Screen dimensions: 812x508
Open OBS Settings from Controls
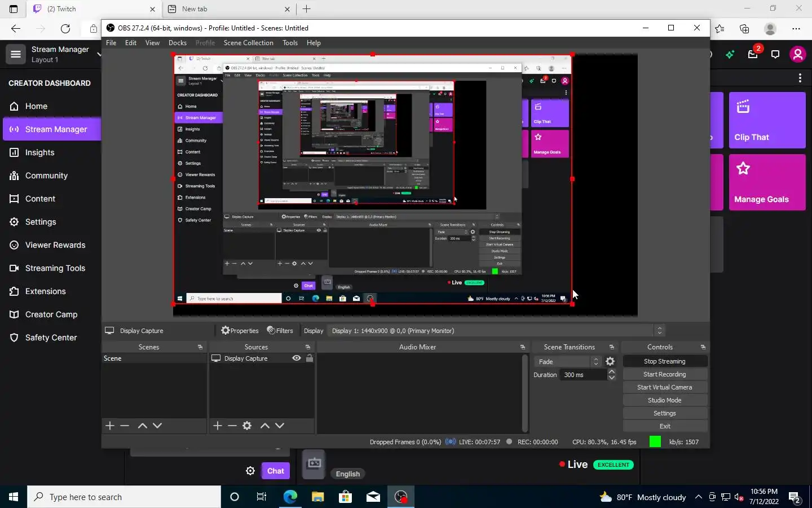point(665,413)
